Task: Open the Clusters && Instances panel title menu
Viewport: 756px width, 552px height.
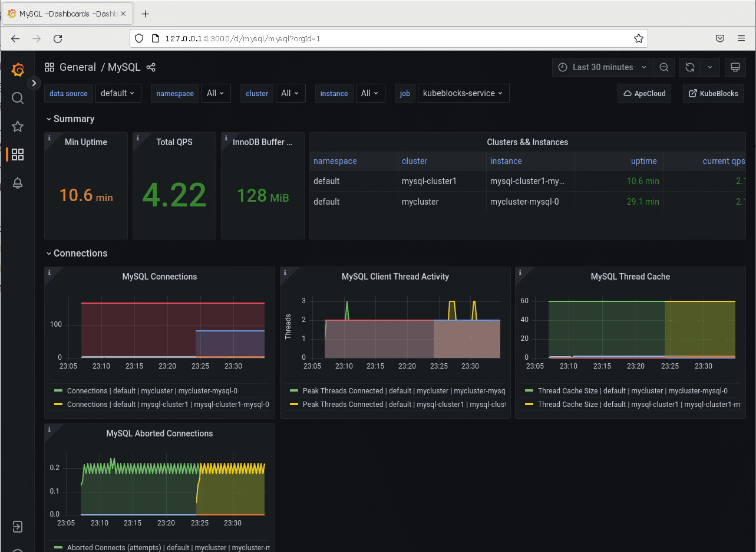Action: [x=527, y=142]
